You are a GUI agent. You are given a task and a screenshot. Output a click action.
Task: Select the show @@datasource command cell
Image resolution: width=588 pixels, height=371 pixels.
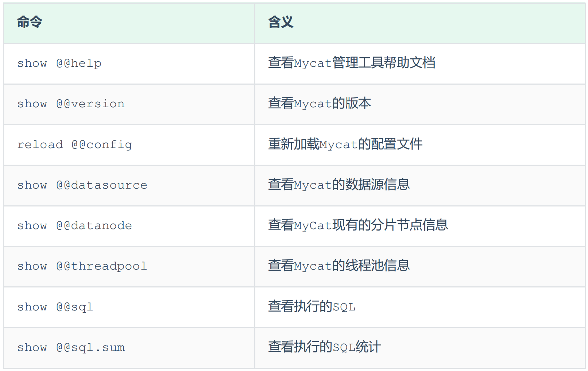(82, 185)
